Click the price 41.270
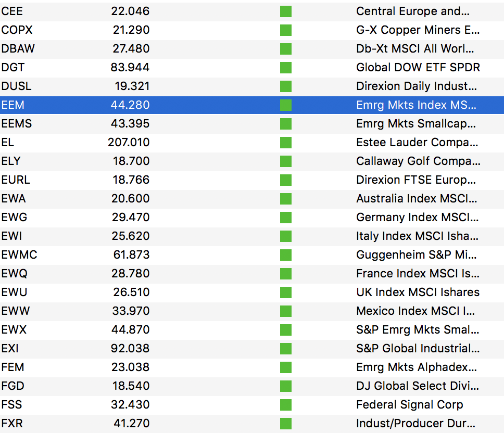Screen dimensions: 504x433 [131, 423]
